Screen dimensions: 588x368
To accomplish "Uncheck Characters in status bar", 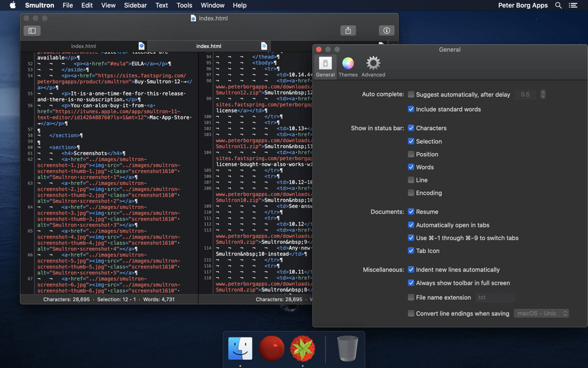I will pos(411,128).
